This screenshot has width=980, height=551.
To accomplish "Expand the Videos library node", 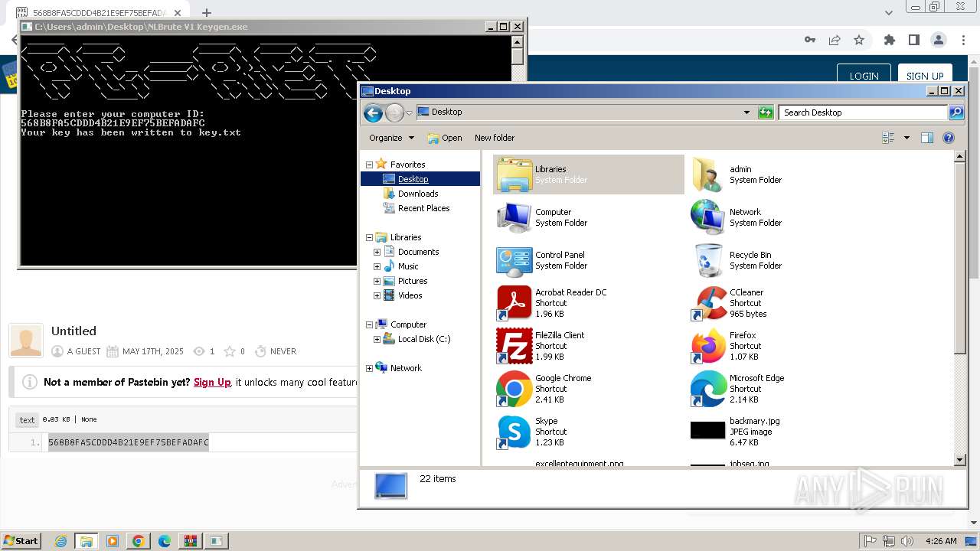I will 377,295.
